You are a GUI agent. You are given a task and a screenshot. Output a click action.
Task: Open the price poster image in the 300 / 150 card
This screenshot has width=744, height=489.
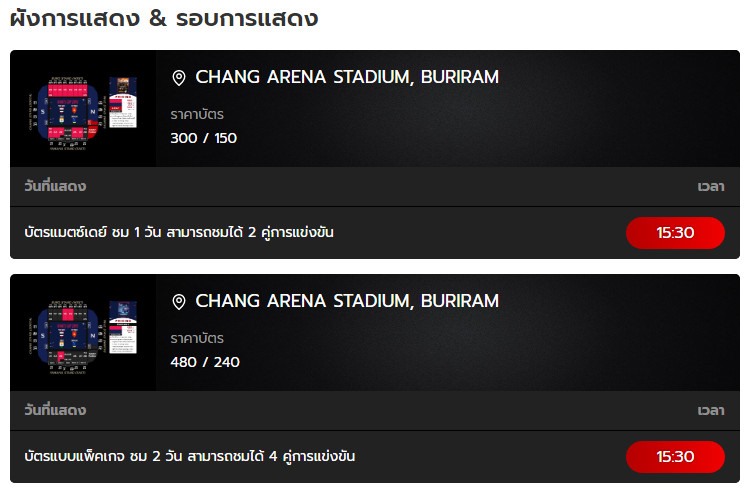pos(123,102)
